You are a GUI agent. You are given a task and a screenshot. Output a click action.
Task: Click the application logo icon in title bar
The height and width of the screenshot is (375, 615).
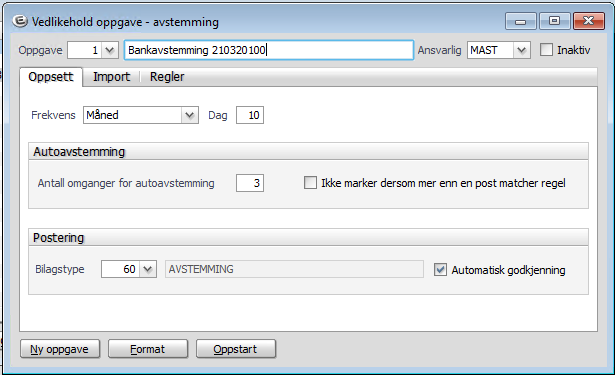(x=20, y=21)
